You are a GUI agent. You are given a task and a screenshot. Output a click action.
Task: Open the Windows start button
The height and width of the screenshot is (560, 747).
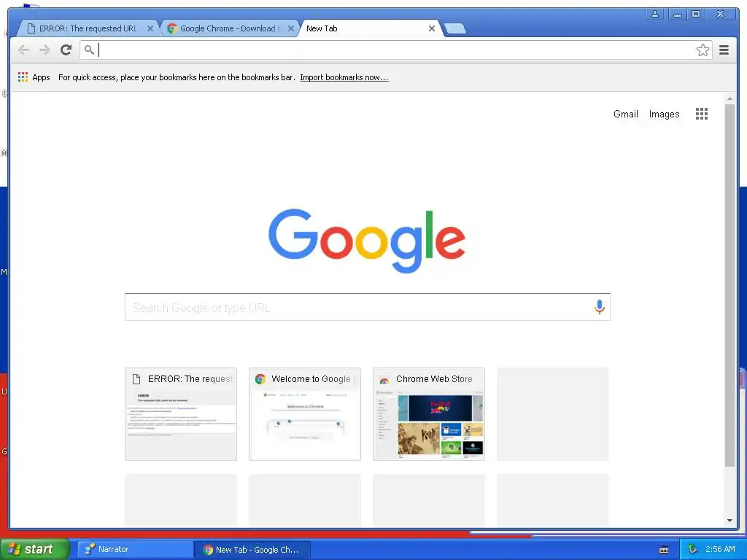pyautogui.click(x=34, y=549)
